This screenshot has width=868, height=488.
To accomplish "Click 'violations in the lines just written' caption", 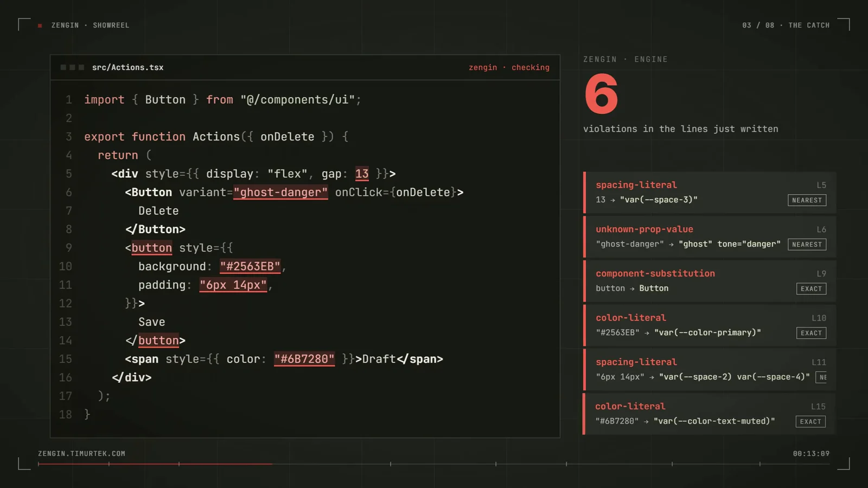I will (x=680, y=129).
